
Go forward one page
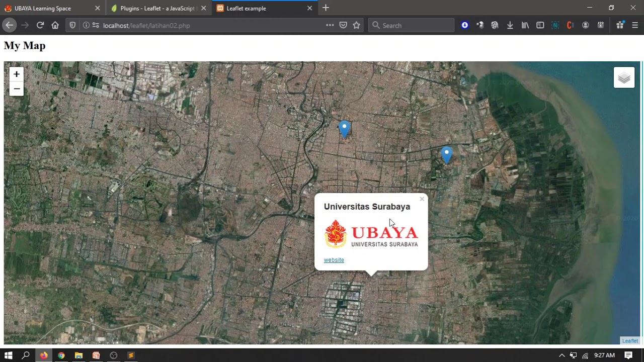[x=25, y=25]
